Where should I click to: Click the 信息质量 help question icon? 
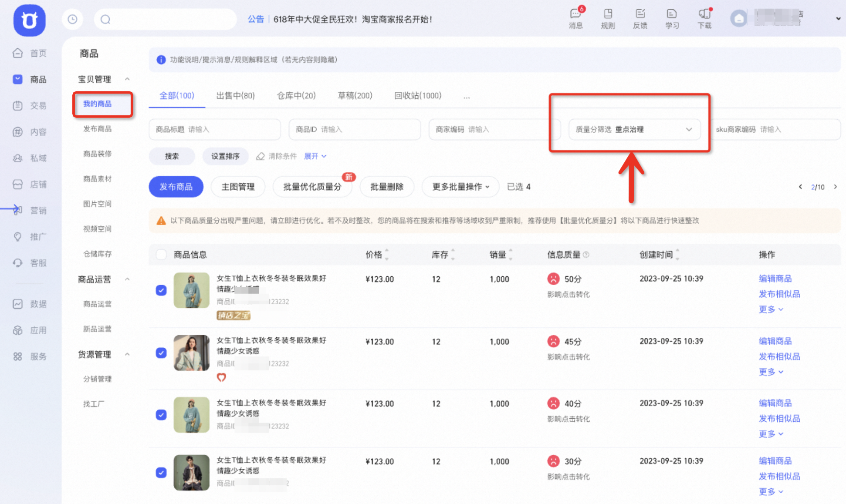tap(586, 255)
